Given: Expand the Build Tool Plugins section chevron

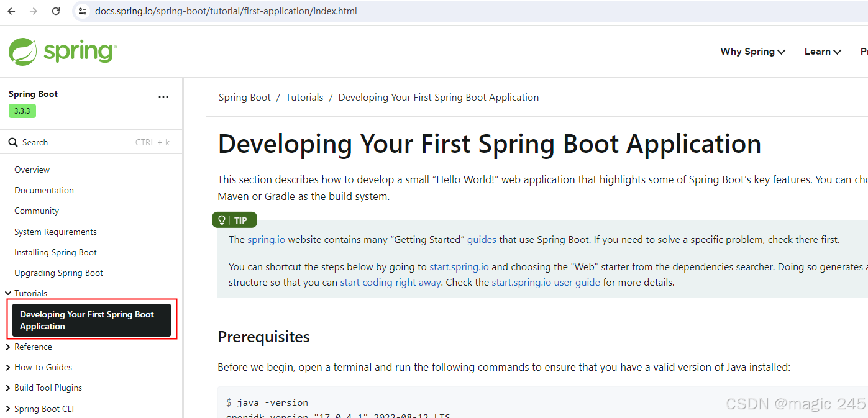Looking at the screenshot, I should pos(7,388).
